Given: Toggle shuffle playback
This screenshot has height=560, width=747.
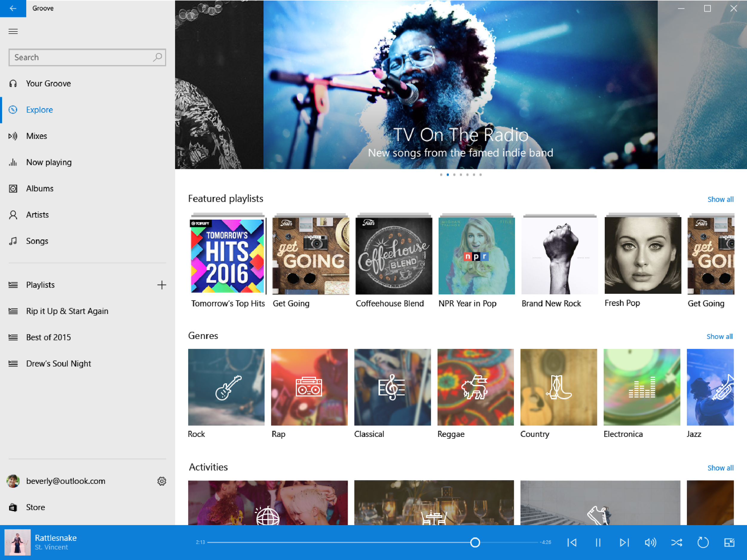Looking at the screenshot, I should 677,542.
